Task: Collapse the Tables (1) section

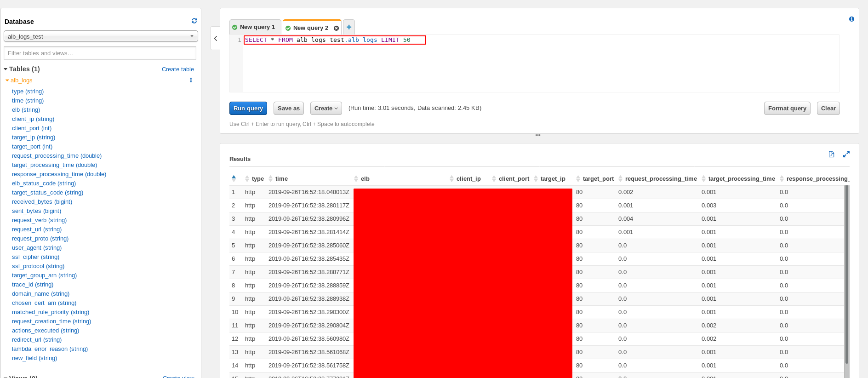Action: point(6,69)
